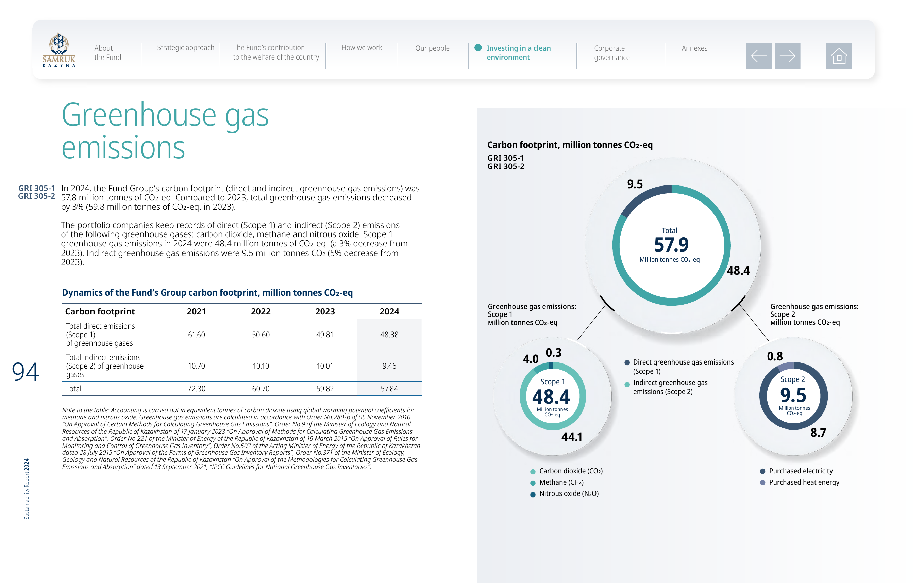The image size is (924, 583).
Task: Click the 4.0 methane value
Action: tap(531, 359)
